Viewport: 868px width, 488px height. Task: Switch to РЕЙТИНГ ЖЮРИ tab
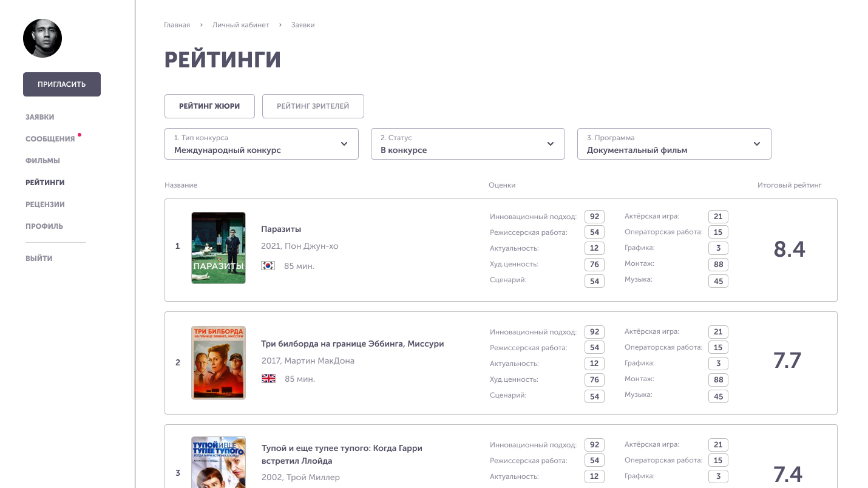209,106
